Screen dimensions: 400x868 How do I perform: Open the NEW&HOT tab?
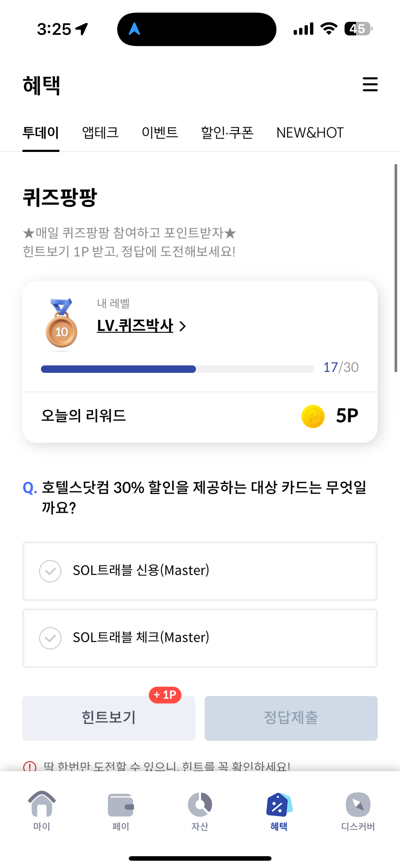coord(310,133)
